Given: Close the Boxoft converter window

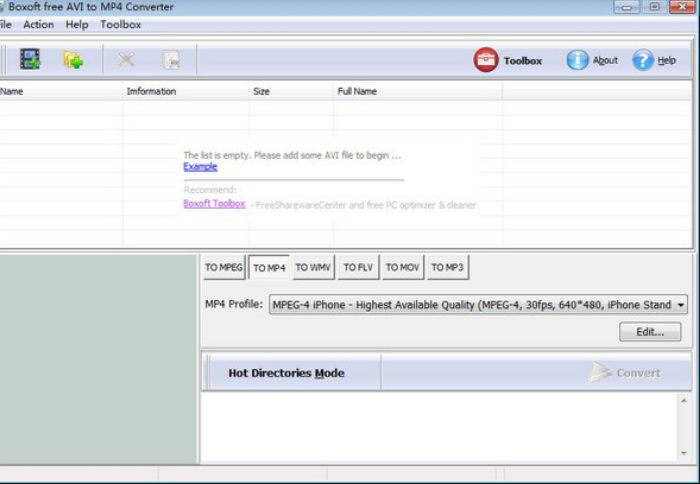Looking at the screenshot, I should [683, 6].
